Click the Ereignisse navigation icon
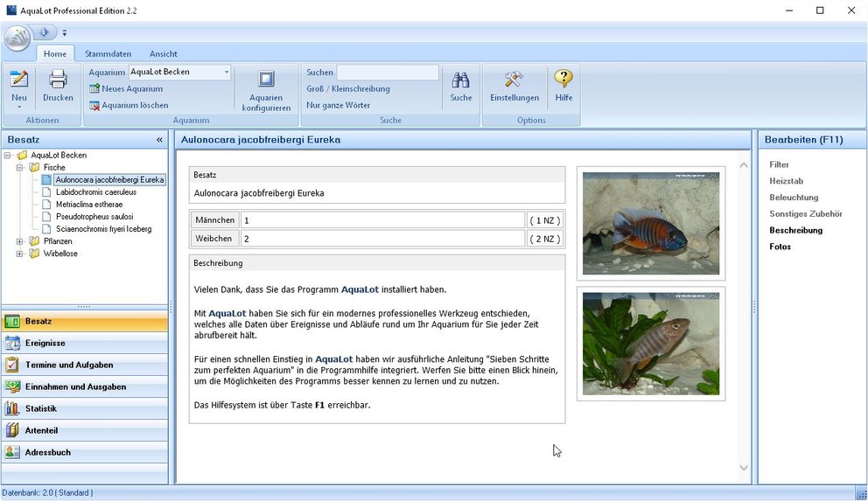 pyautogui.click(x=12, y=343)
